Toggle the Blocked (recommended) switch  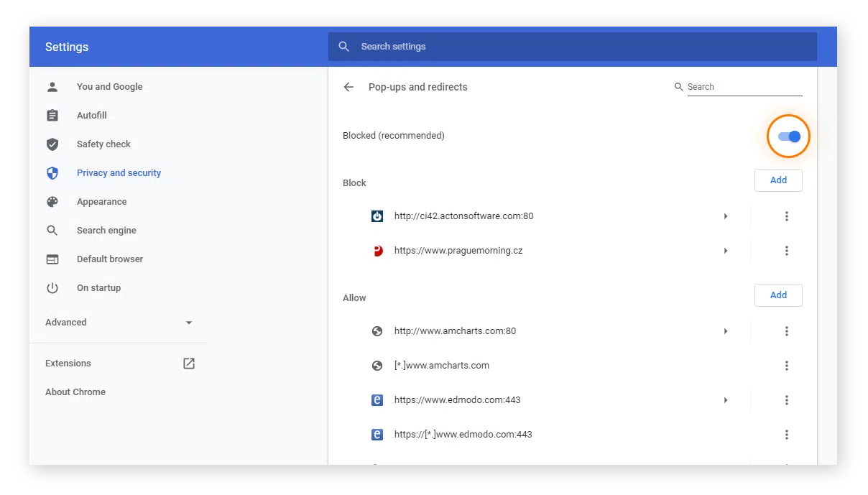789,136
